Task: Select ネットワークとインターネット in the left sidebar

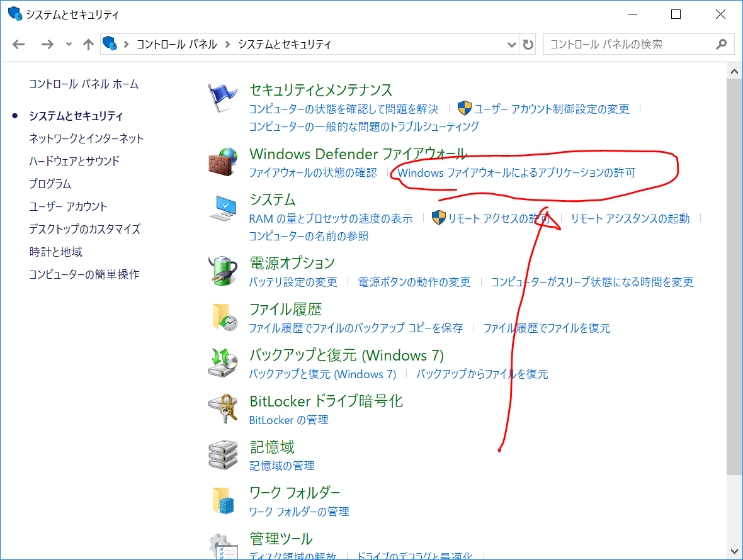Action: (x=86, y=138)
